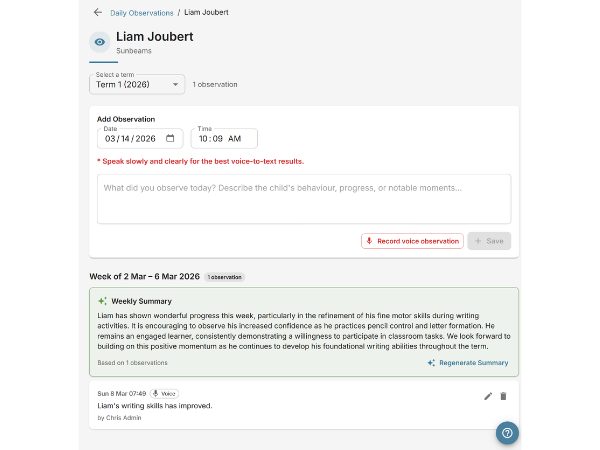Click the 1 observation week badge
Image resolution: width=600 pixels, height=450 pixels.
click(x=225, y=276)
